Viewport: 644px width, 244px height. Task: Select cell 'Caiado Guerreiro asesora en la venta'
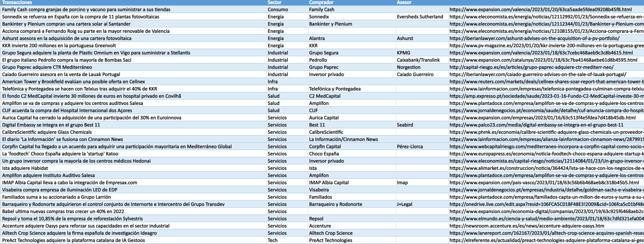coord(133,75)
